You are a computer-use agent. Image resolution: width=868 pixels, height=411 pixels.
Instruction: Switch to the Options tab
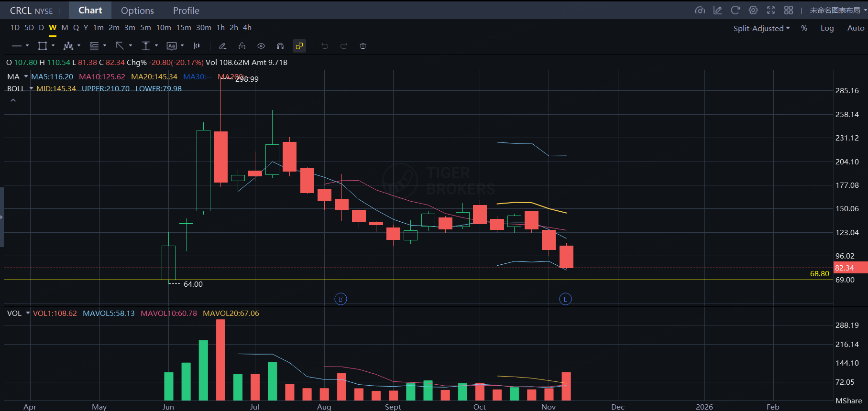(x=137, y=11)
